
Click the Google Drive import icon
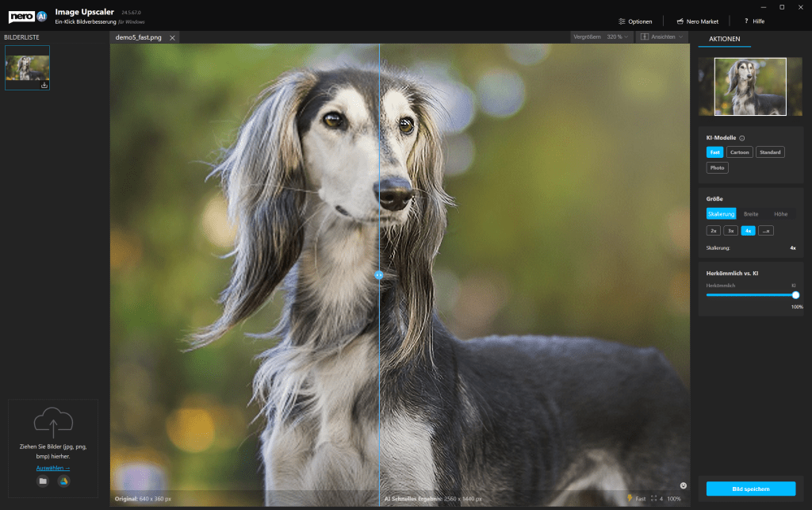pyautogui.click(x=63, y=481)
